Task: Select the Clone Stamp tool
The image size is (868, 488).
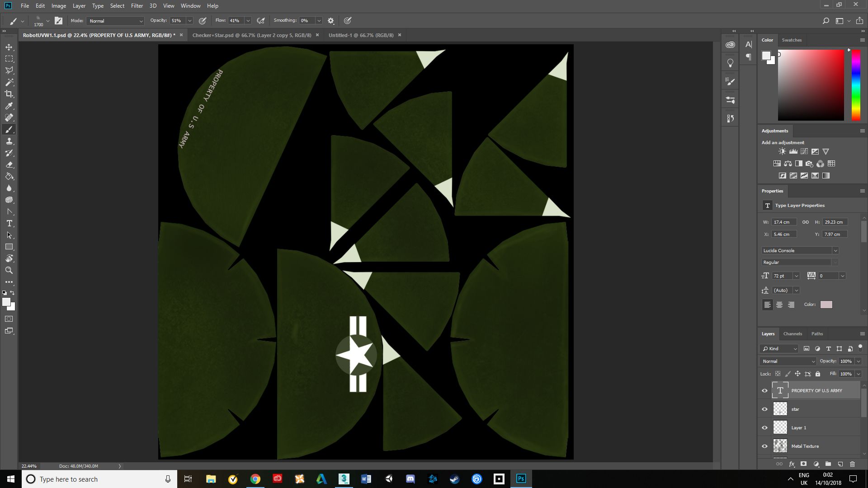Action: pyautogui.click(x=9, y=141)
